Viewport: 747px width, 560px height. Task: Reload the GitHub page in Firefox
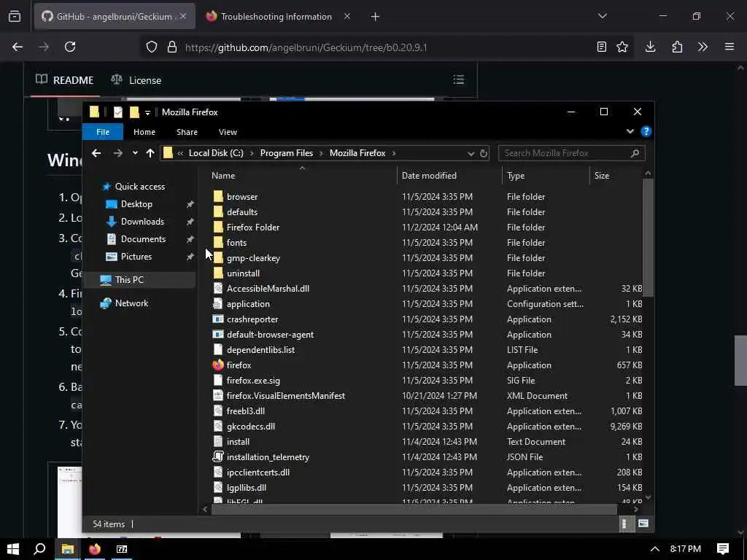(70, 47)
